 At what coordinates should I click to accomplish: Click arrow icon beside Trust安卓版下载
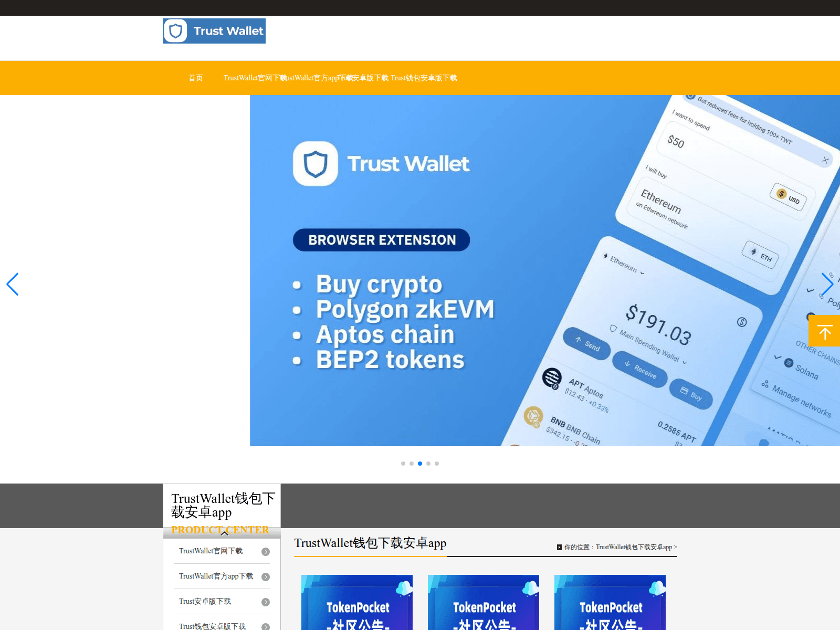266,602
